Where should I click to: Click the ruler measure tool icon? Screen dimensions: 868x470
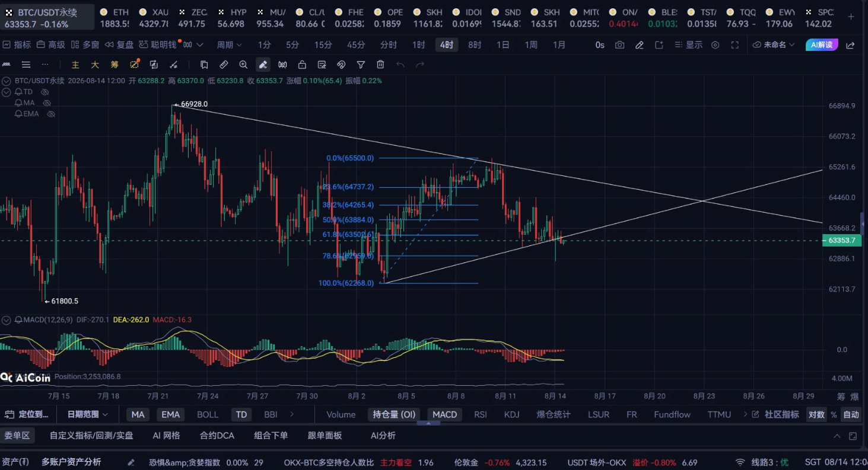[224, 65]
